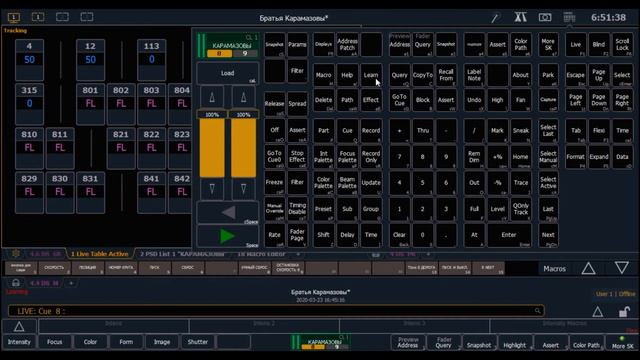Select the Focus parameter tab
This screenshot has height=360, width=640.
point(54,342)
